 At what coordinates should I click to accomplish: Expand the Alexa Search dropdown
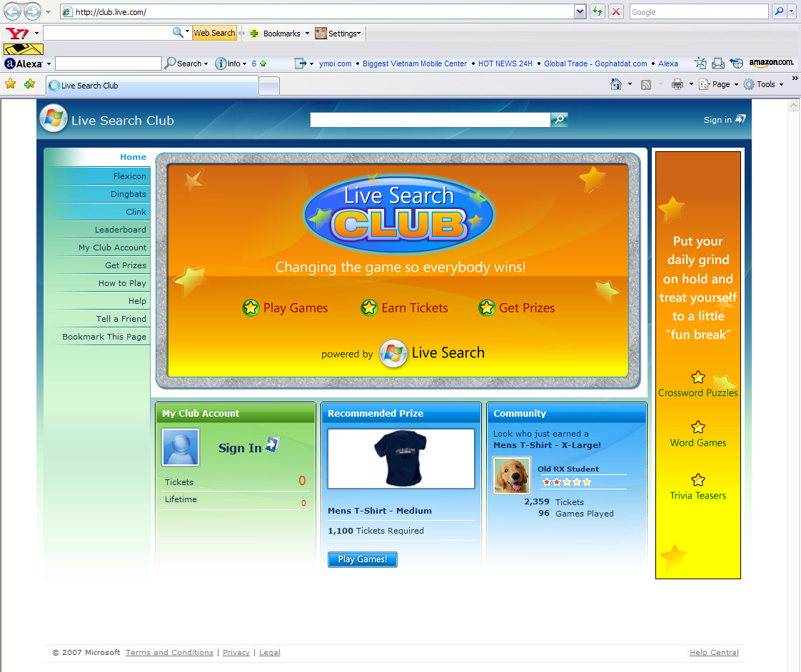pos(206,63)
